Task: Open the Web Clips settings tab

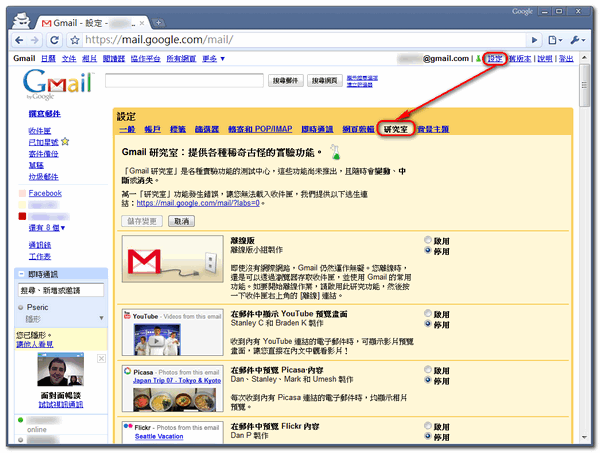Action: tap(358, 129)
